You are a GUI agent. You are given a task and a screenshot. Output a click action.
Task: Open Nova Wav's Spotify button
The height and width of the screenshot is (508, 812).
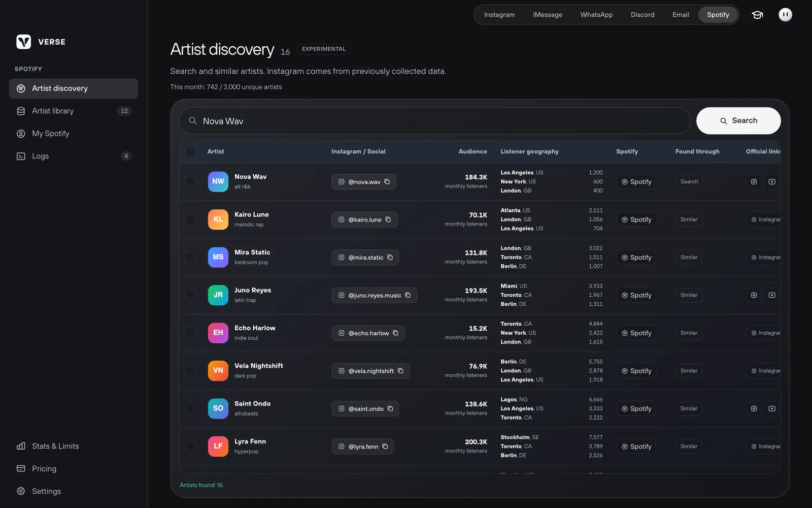(x=636, y=182)
